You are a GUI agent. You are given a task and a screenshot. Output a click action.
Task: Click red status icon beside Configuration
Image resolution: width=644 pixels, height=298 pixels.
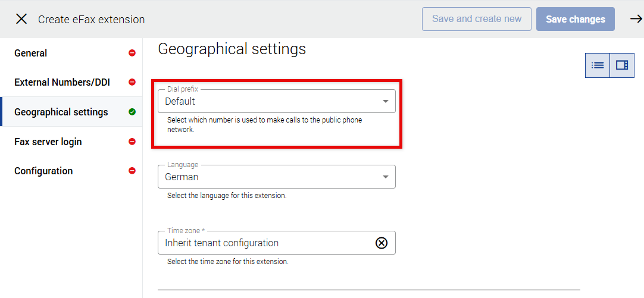132,171
